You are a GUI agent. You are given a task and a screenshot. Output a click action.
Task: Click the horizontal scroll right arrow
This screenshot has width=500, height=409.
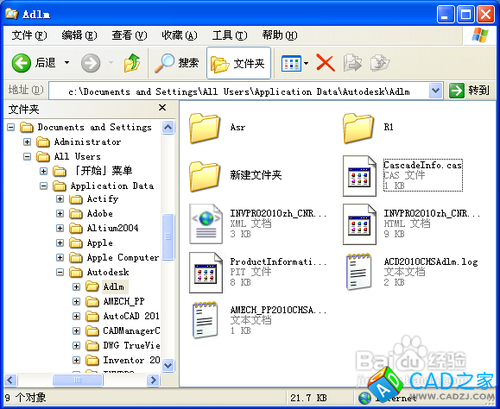coord(153,380)
